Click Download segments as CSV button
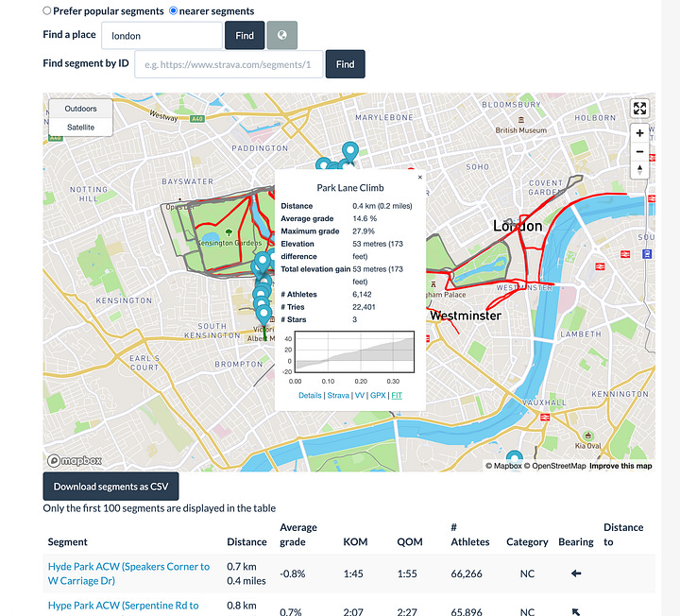Viewport: 680px width, 616px height. 110,487
